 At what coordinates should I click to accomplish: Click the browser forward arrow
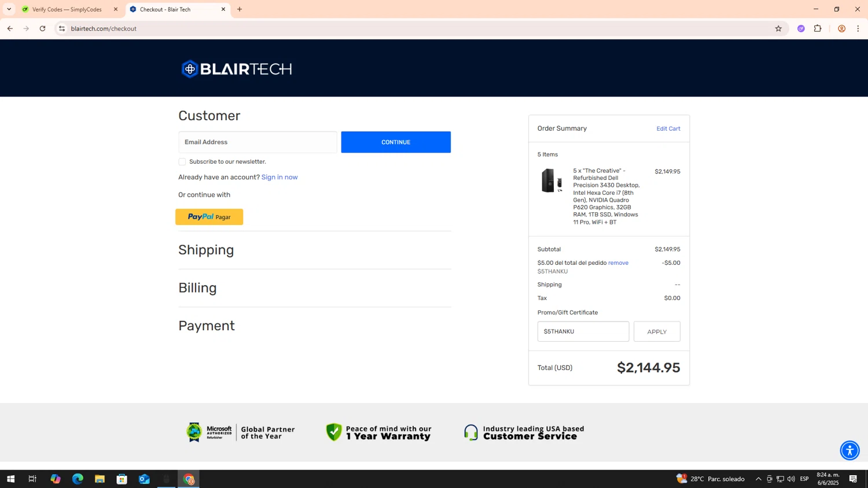tap(26, 28)
